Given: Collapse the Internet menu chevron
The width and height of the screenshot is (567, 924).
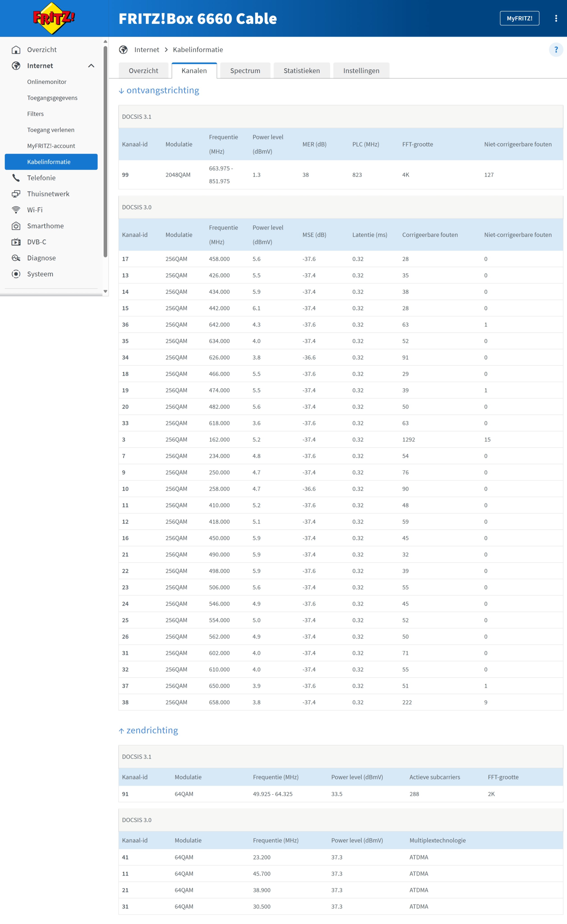Looking at the screenshot, I should 91,66.
